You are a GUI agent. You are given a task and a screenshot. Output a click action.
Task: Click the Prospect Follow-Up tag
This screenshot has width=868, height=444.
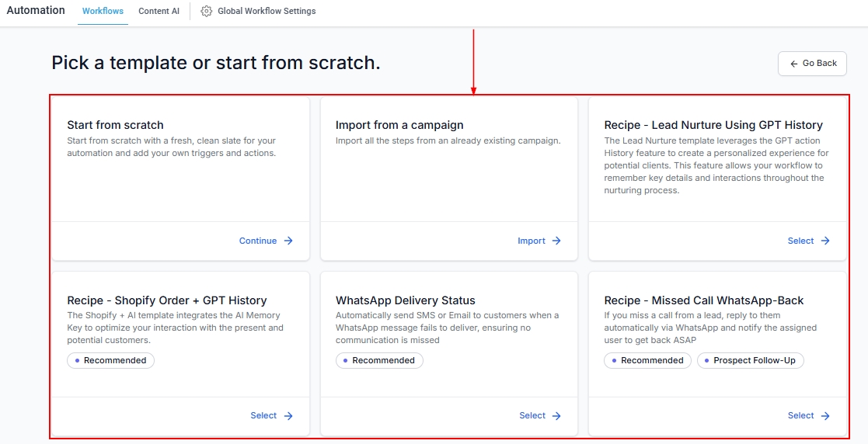point(750,360)
